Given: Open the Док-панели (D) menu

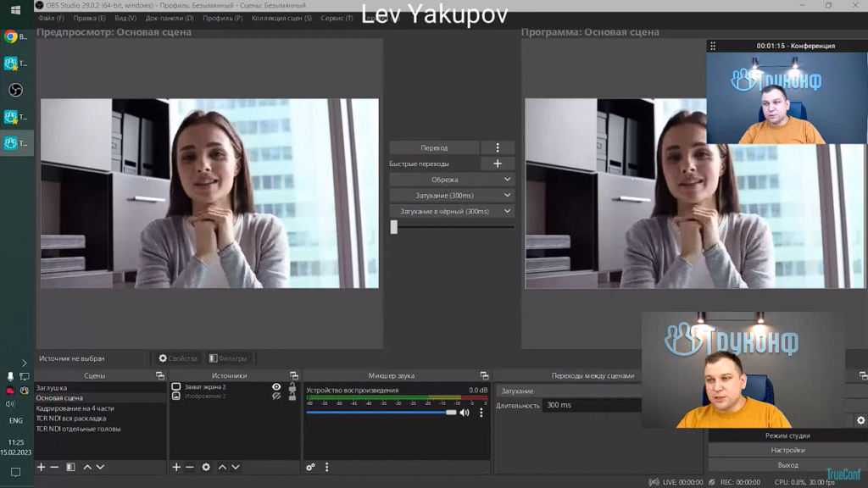Looking at the screenshot, I should [x=170, y=19].
